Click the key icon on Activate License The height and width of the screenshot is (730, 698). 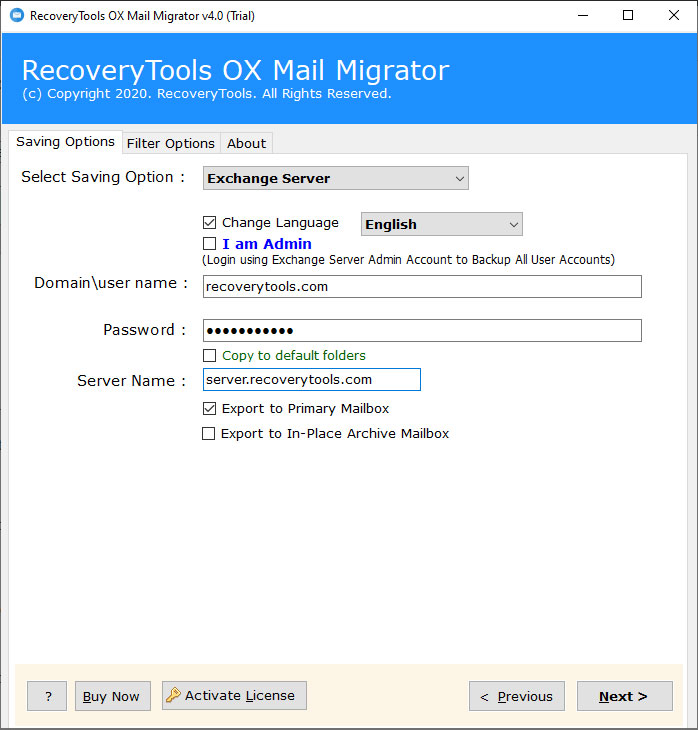173,695
